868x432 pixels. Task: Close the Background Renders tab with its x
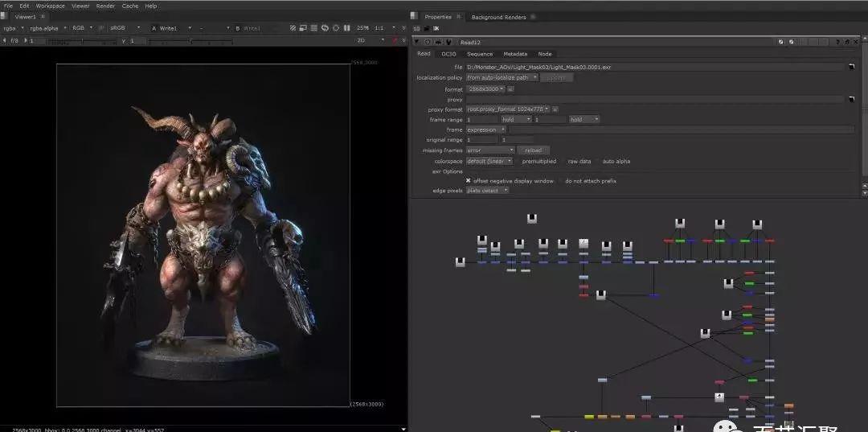tap(533, 17)
